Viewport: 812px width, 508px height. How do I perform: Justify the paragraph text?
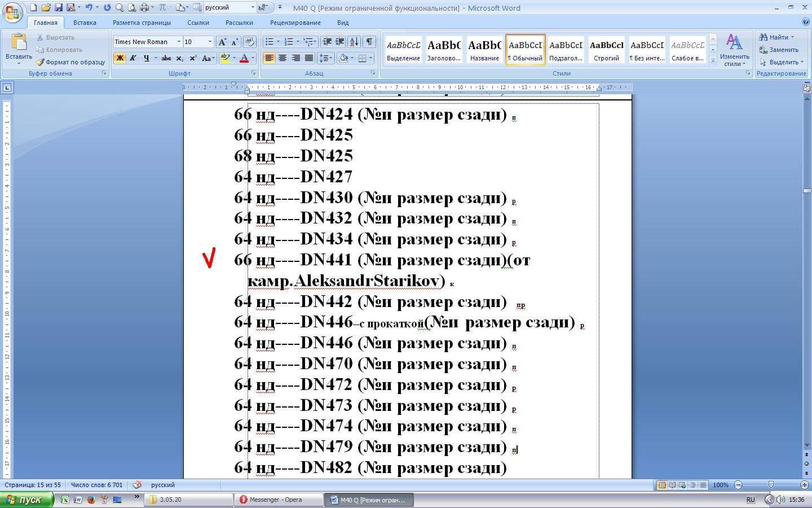click(x=309, y=58)
